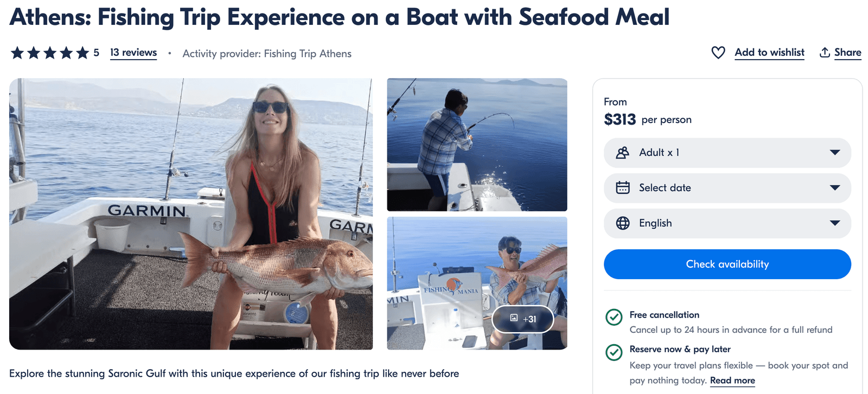868x394 pixels.
Task: Follow the Read more link
Action: [732, 380]
